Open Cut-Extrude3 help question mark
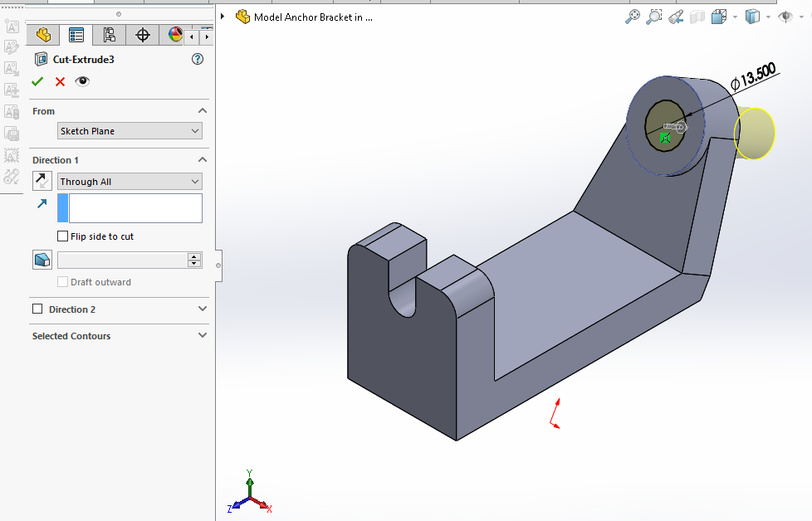 [x=198, y=59]
